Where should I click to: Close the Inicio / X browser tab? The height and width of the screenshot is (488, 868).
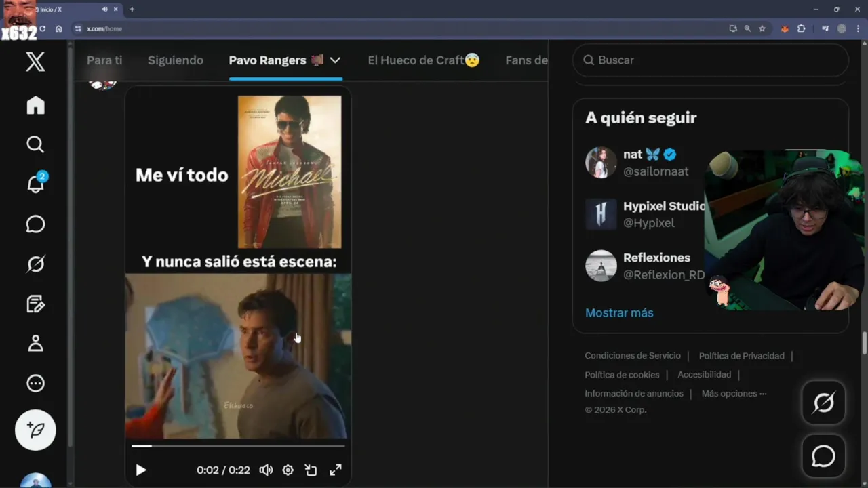(115, 9)
